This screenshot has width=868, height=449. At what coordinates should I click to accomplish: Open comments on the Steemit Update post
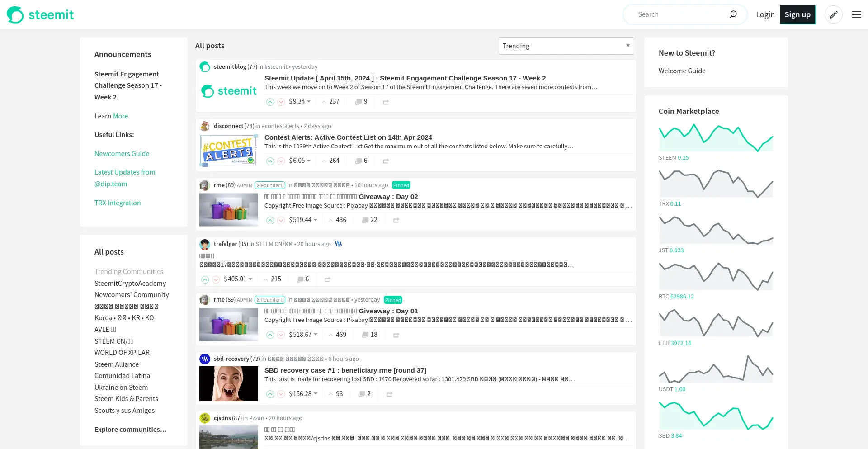(x=361, y=102)
